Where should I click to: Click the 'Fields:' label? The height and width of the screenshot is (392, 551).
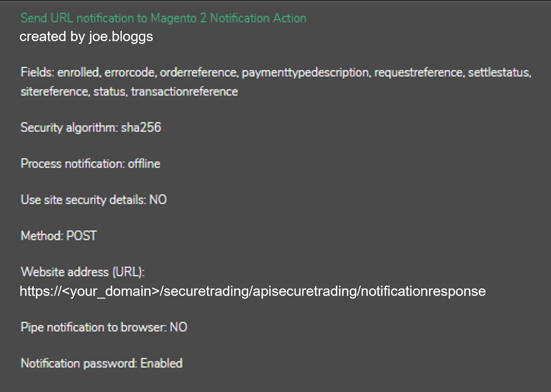click(x=37, y=72)
